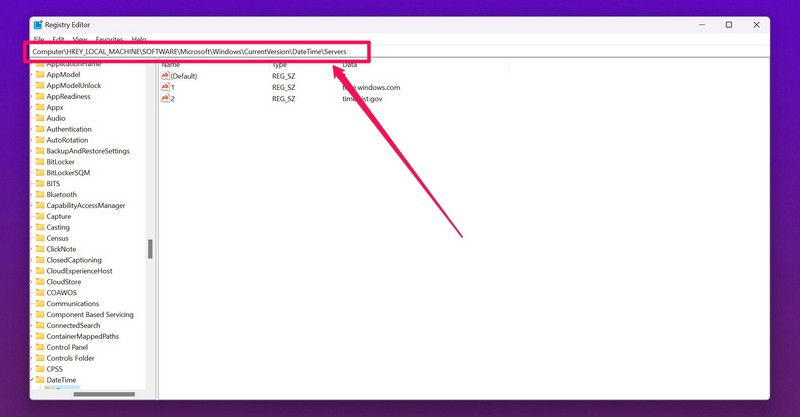Click the vertical scrollbar thumb in key tree
Viewport: 800px width, 417px height.
click(150, 249)
